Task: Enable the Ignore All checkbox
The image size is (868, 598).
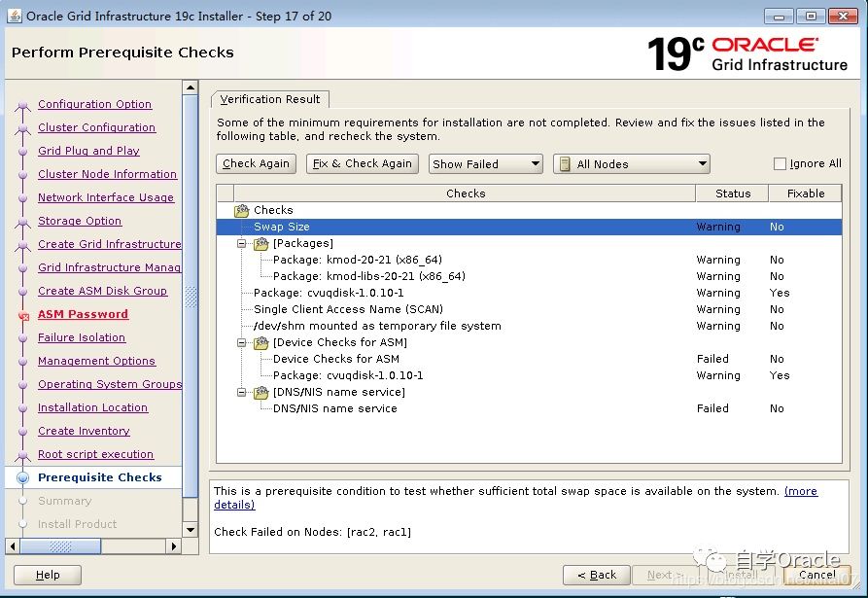Action: click(x=780, y=164)
